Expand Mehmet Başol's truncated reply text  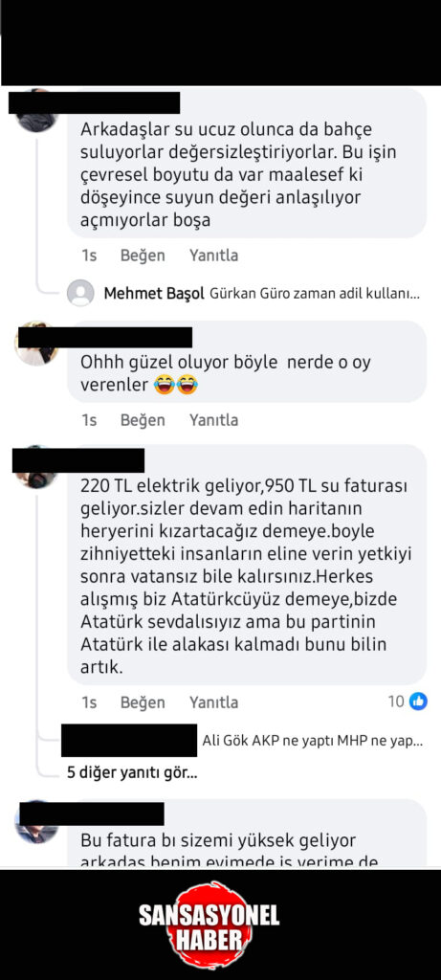tap(314, 293)
